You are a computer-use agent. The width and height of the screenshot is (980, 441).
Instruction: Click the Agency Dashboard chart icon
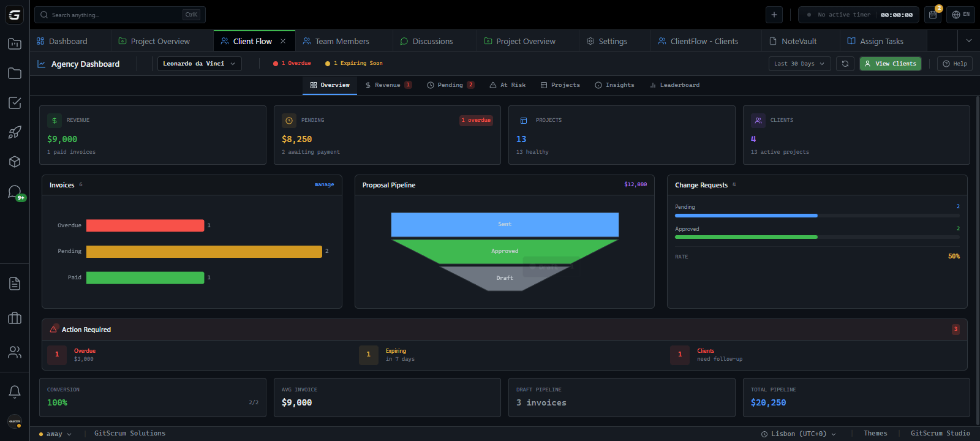point(42,64)
